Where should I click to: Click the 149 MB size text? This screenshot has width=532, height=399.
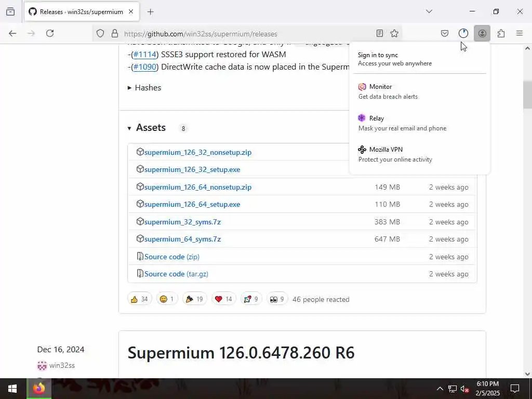387,187
